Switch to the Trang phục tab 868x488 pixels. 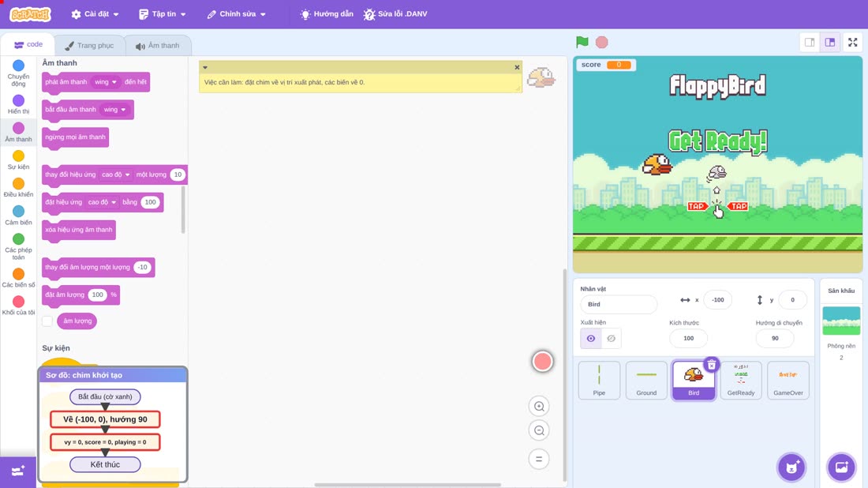click(x=89, y=46)
